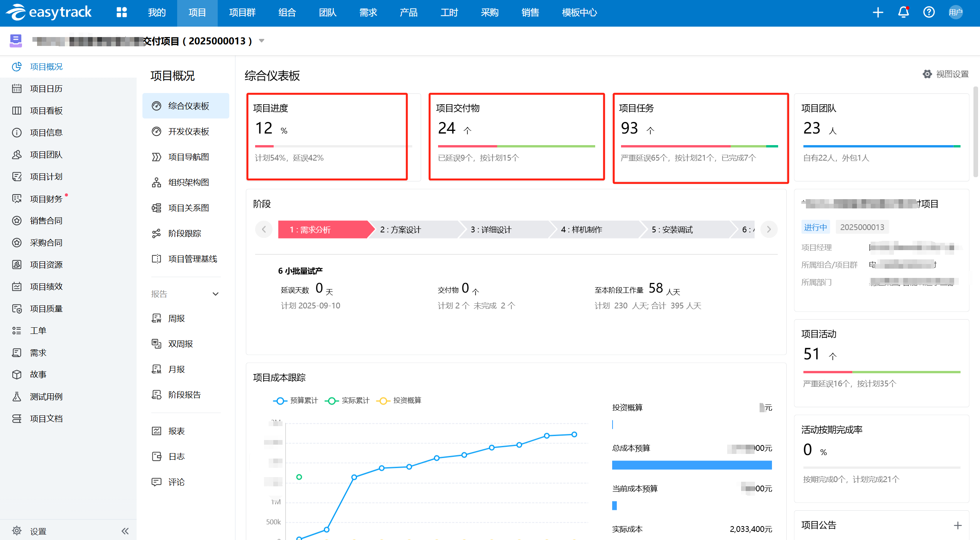Add a 项目公告 with plus icon
The image size is (980, 540).
[x=958, y=525]
